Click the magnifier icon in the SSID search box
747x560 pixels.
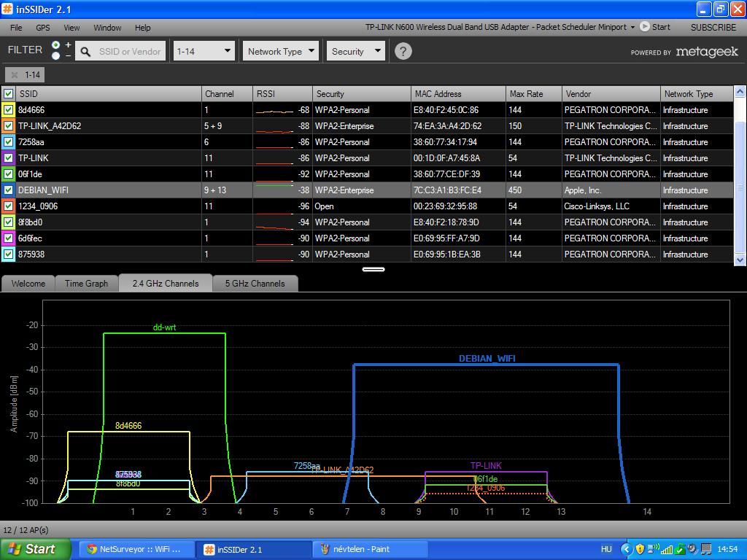(x=85, y=52)
